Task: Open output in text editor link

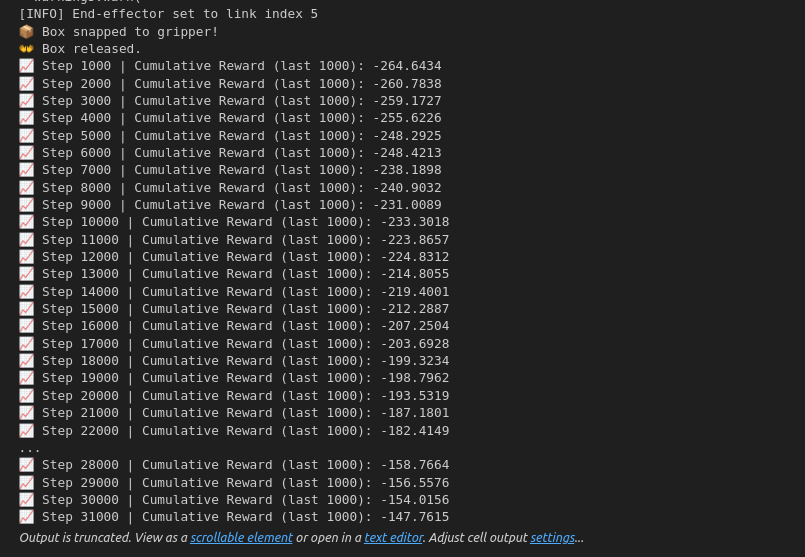Action: pyautogui.click(x=393, y=537)
